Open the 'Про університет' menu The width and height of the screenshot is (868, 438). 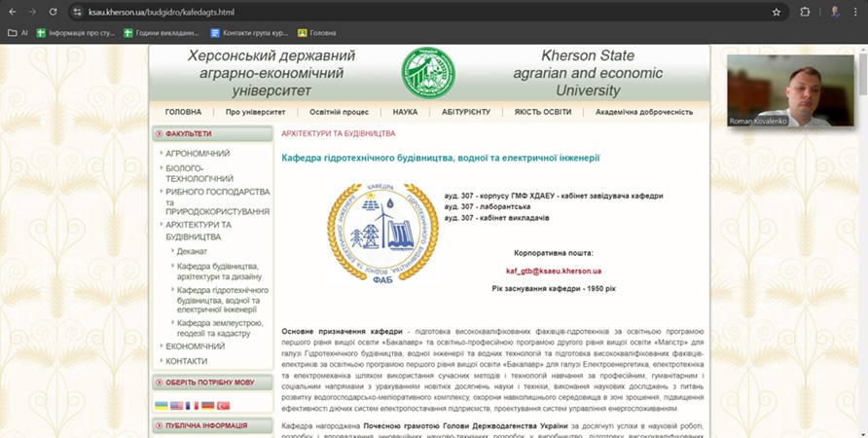pyautogui.click(x=255, y=112)
